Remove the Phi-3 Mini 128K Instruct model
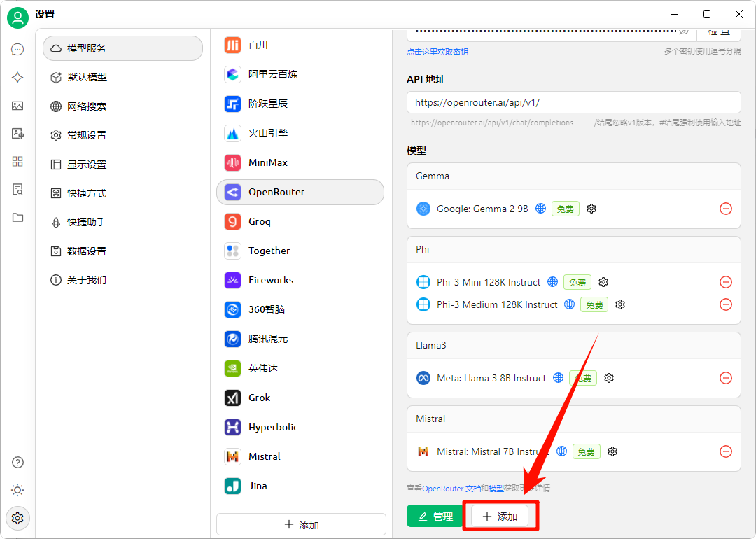The image size is (756, 539). tap(726, 282)
